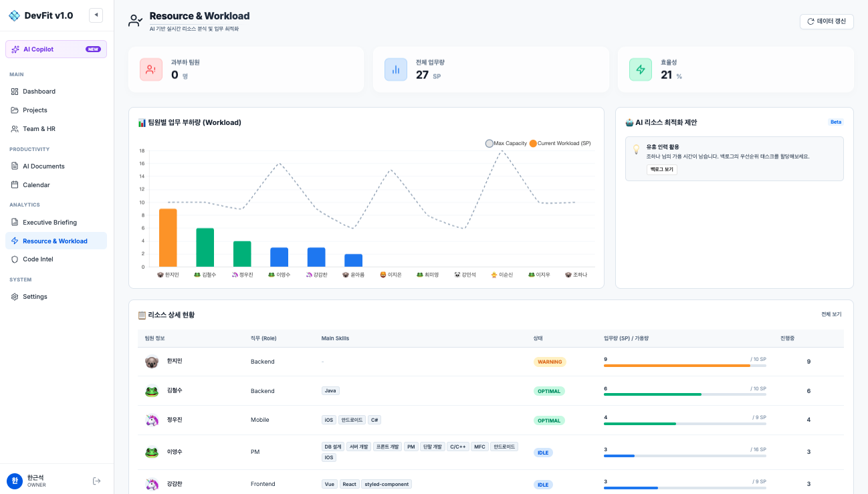Open 전체 보기 link above the resource table
The image size is (868, 494).
pyautogui.click(x=830, y=314)
